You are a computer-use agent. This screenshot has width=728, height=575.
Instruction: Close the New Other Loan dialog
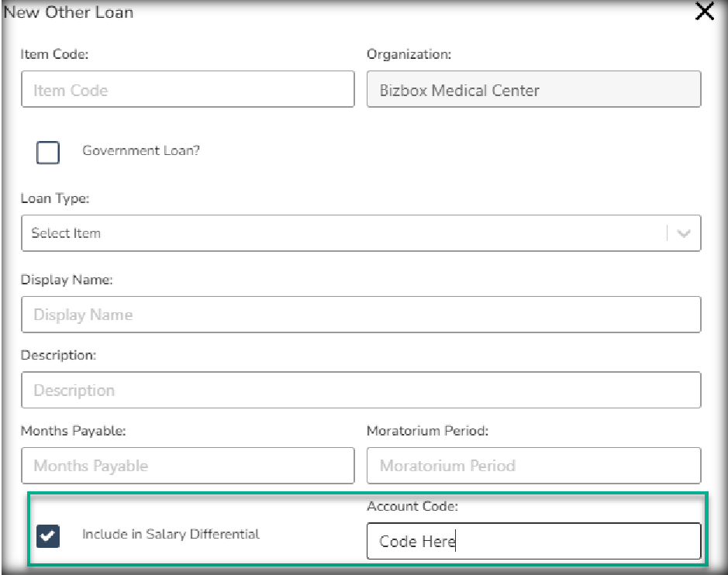pyautogui.click(x=704, y=12)
